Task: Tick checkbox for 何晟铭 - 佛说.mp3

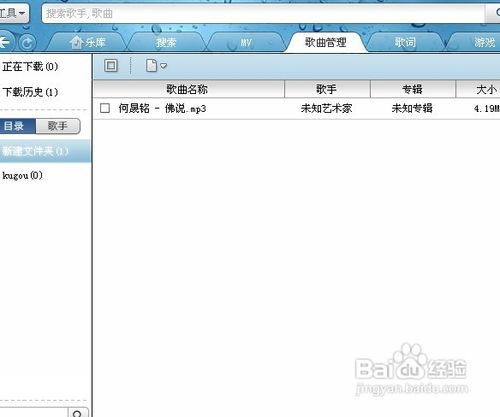Action: [x=105, y=108]
